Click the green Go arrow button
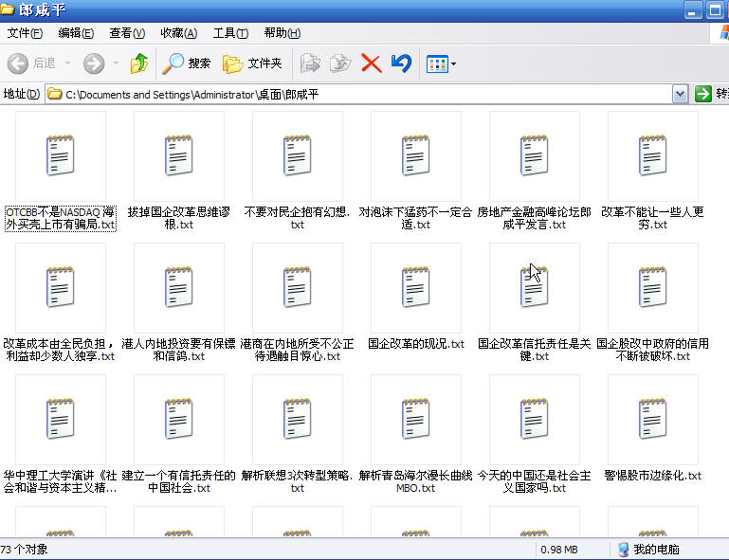 [703, 94]
